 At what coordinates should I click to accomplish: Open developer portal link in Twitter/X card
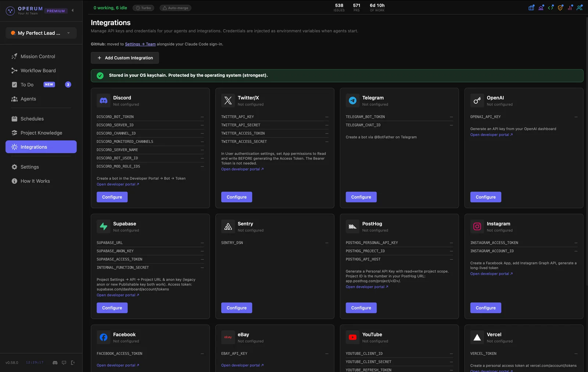[243, 169]
